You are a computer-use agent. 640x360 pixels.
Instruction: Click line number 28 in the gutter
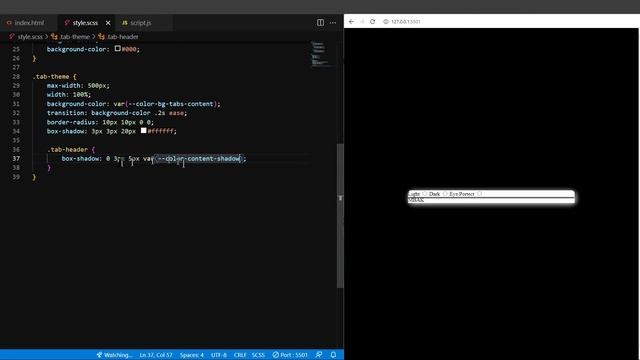16,76
